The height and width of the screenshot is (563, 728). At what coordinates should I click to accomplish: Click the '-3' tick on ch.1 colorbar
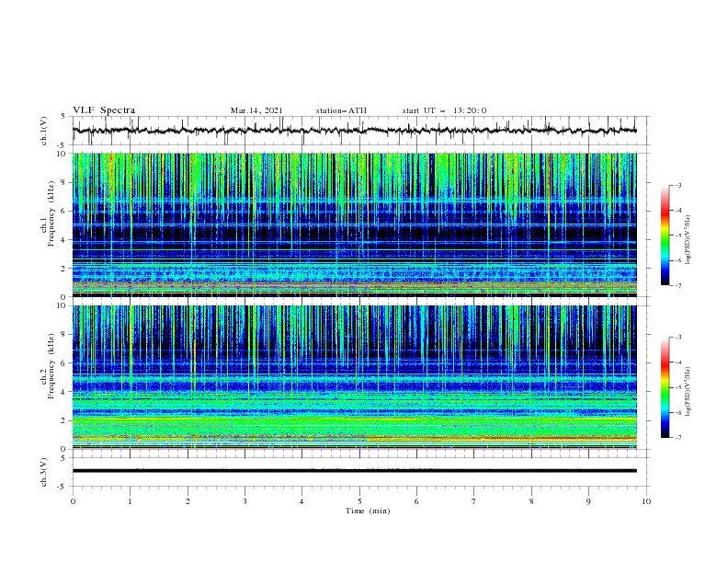pyautogui.click(x=678, y=185)
